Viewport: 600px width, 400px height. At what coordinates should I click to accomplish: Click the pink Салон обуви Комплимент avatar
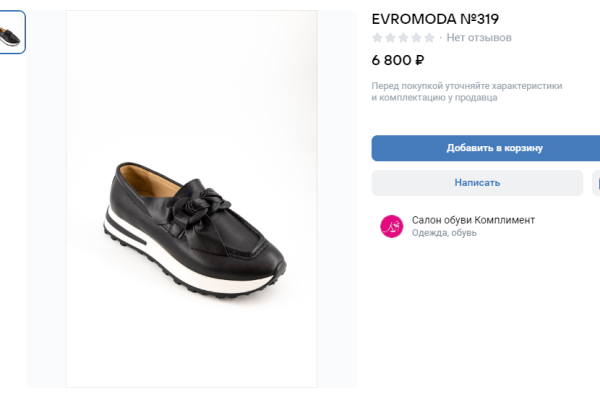pyautogui.click(x=391, y=226)
